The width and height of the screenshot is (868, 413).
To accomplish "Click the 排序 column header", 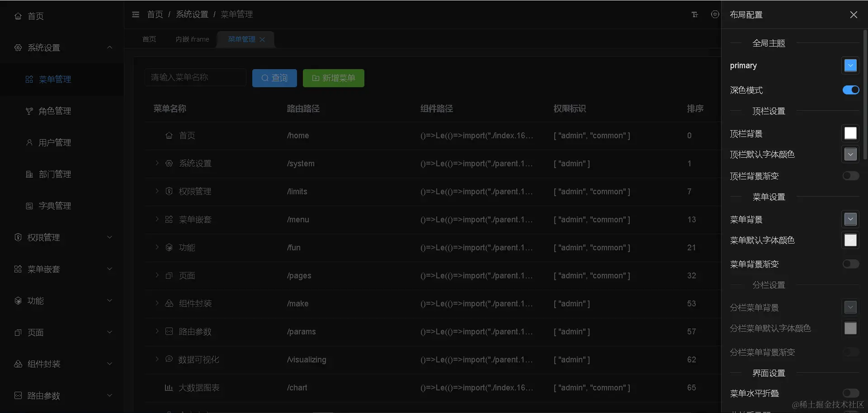I will coord(695,108).
